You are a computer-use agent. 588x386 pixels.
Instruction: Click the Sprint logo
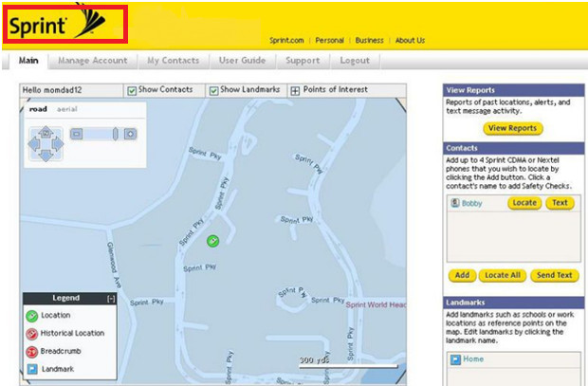(57, 24)
